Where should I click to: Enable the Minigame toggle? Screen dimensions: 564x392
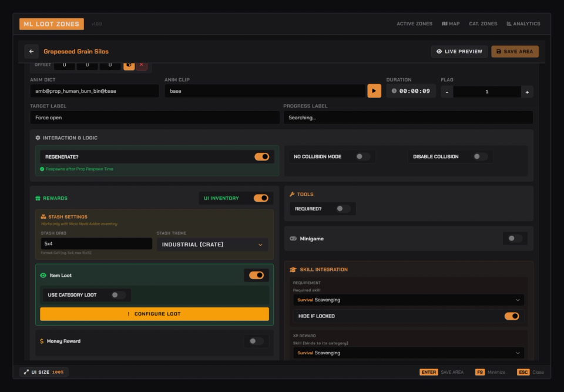coord(515,238)
